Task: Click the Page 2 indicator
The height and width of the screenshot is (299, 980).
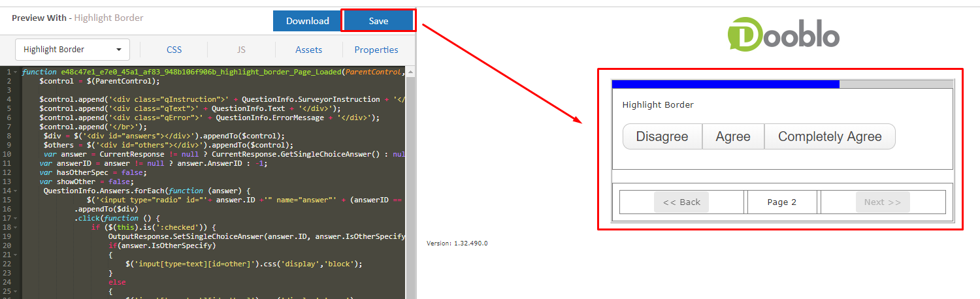Action: point(782,202)
